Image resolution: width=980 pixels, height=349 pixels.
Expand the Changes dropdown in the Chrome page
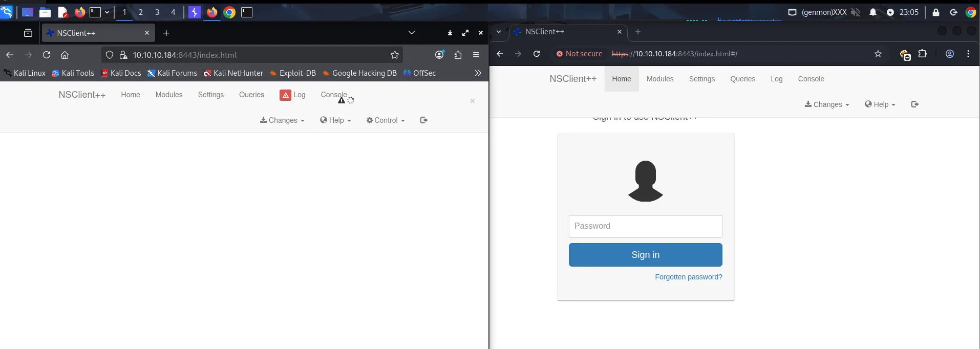827,104
